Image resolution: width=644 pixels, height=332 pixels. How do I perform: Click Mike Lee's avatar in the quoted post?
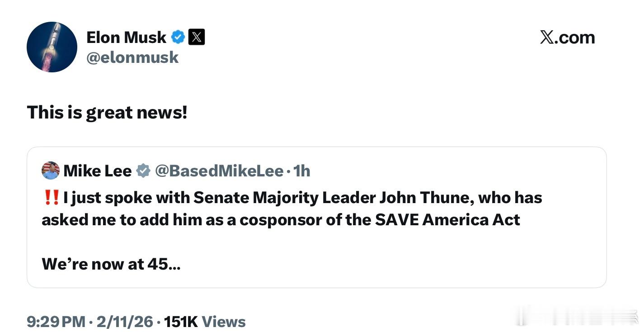(x=50, y=171)
